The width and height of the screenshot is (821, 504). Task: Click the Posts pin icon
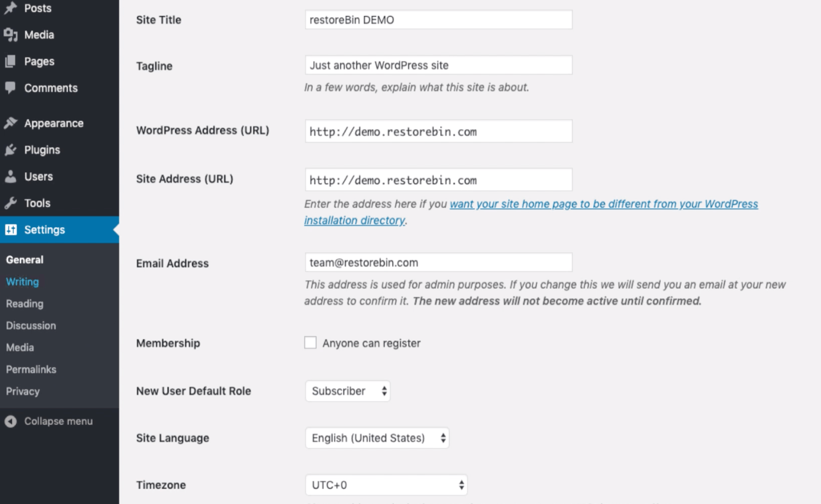coord(10,8)
